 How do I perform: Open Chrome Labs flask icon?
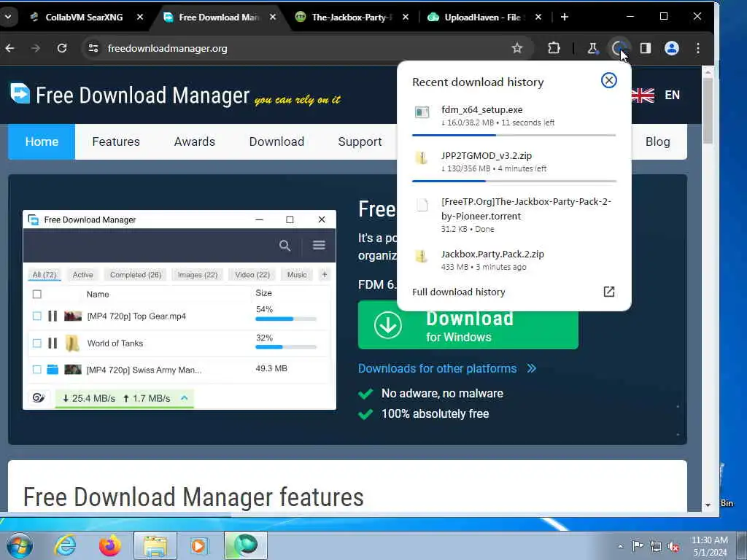592,48
